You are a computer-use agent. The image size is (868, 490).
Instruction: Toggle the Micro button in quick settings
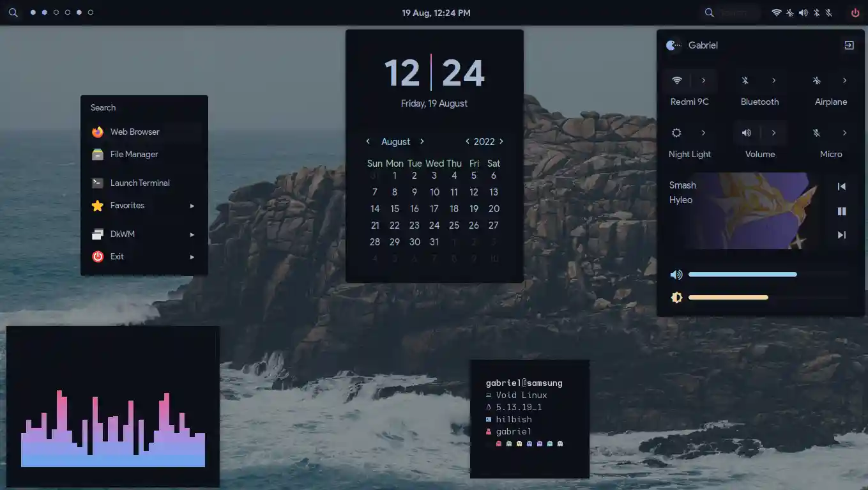816,133
